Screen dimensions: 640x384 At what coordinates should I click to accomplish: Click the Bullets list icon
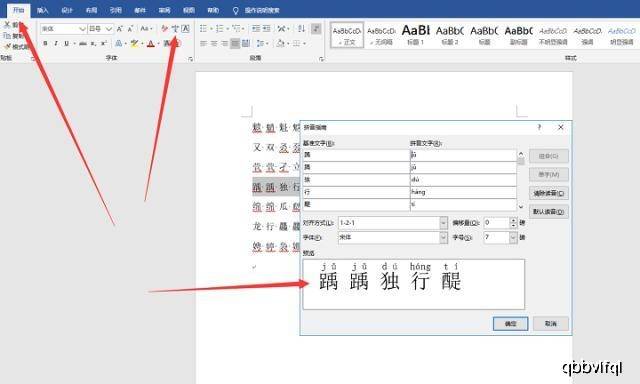203,29
